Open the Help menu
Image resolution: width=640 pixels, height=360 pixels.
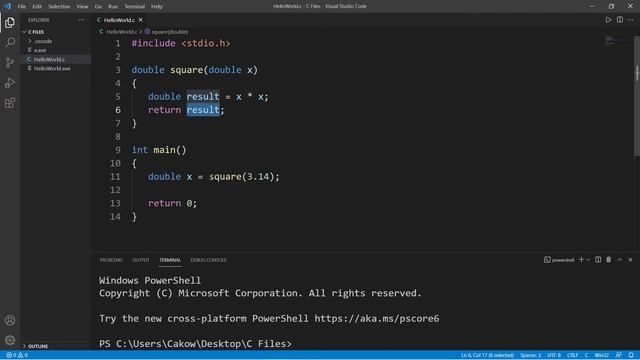pos(157,7)
